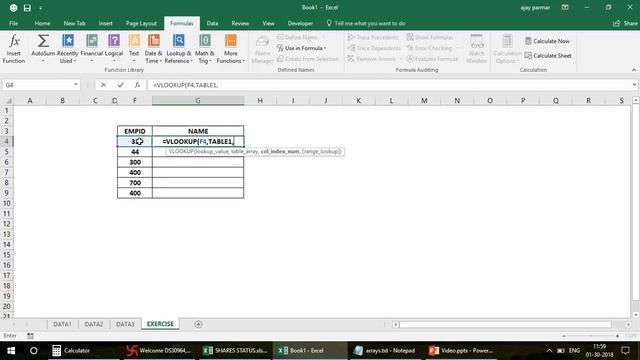Image resolution: width=640 pixels, height=360 pixels.
Task: Open the Name Manager
Action: (x=262, y=49)
